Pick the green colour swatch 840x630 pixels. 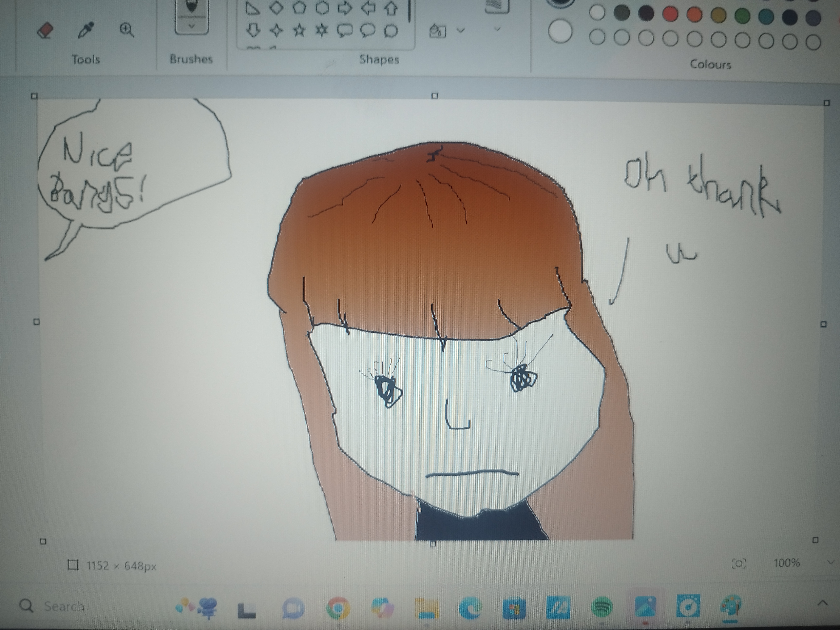742,16
